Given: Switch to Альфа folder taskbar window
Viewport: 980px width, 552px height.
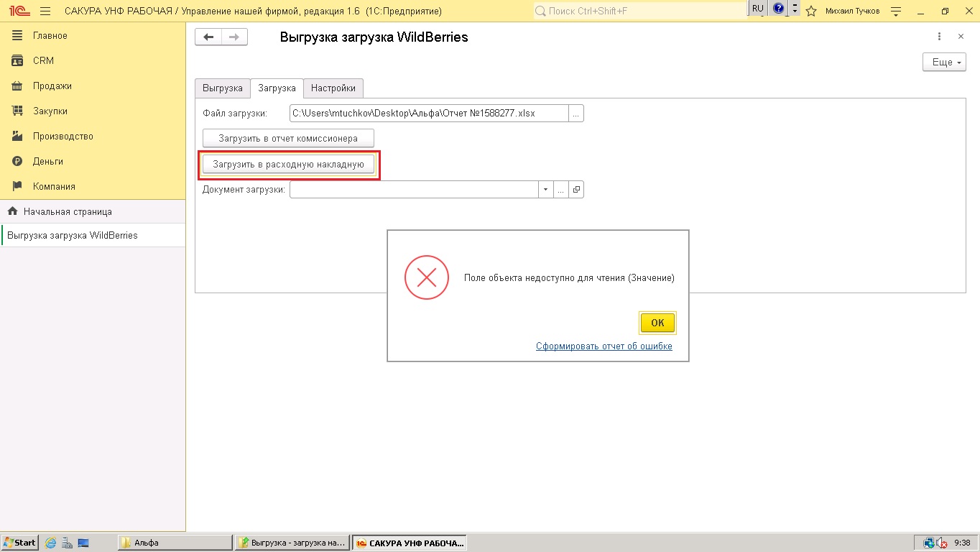Looking at the screenshot, I should pos(175,543).
